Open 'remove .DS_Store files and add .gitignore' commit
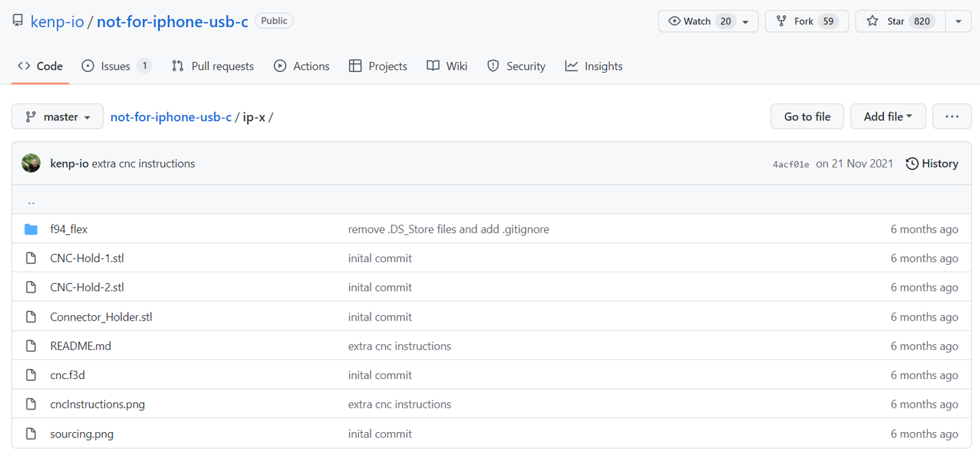Image resolution: width=980 pixels, height=458 pixels. (448, 229)
